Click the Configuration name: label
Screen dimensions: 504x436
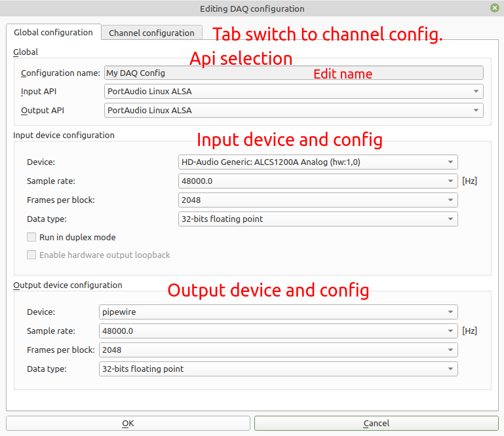[x=60, y=73]
